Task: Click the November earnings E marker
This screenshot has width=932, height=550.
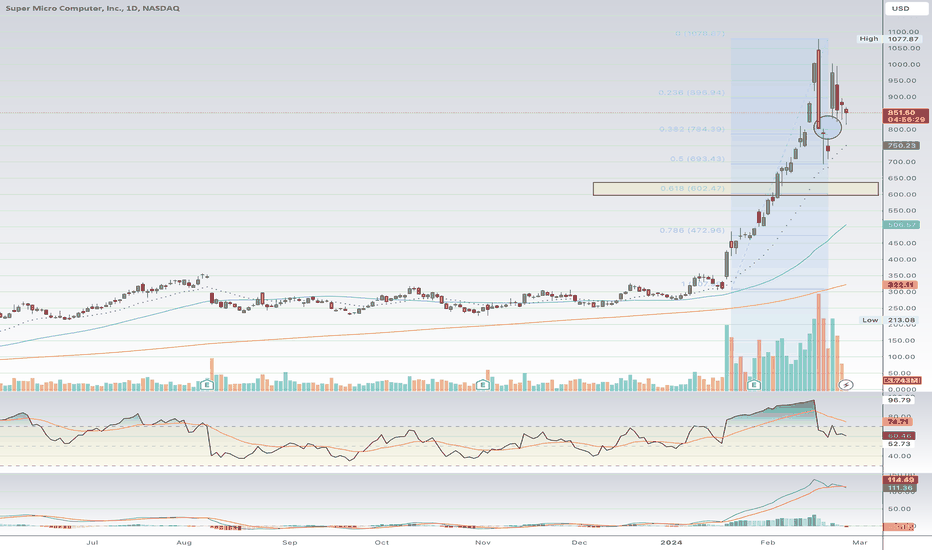Action: (483, 385)
